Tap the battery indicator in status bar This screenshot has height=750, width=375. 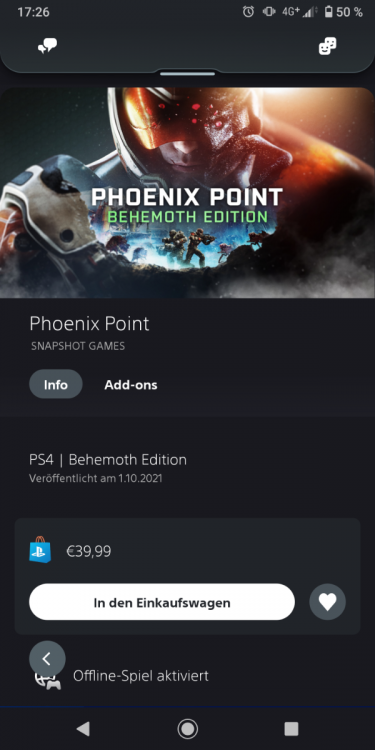pos(328,12)
